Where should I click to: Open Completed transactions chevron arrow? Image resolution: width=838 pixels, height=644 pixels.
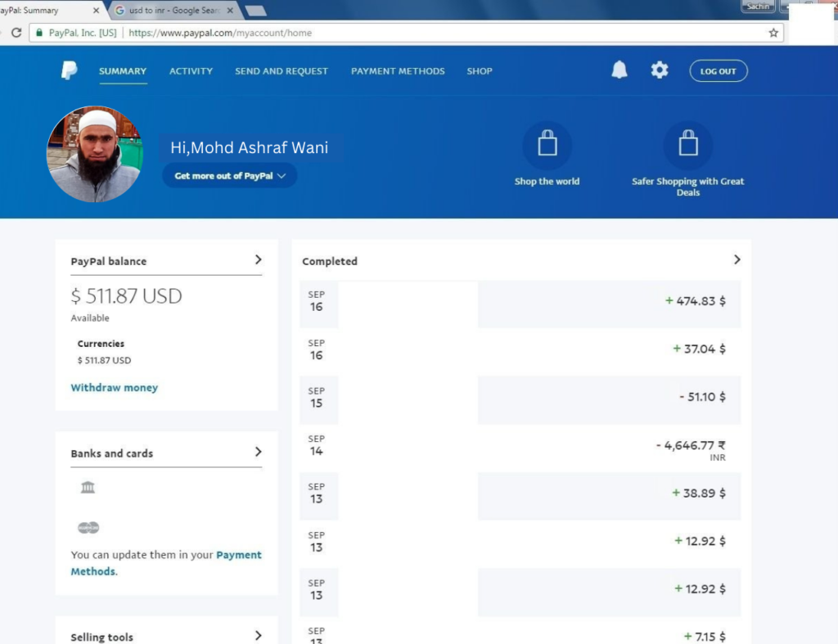[737, 259]
